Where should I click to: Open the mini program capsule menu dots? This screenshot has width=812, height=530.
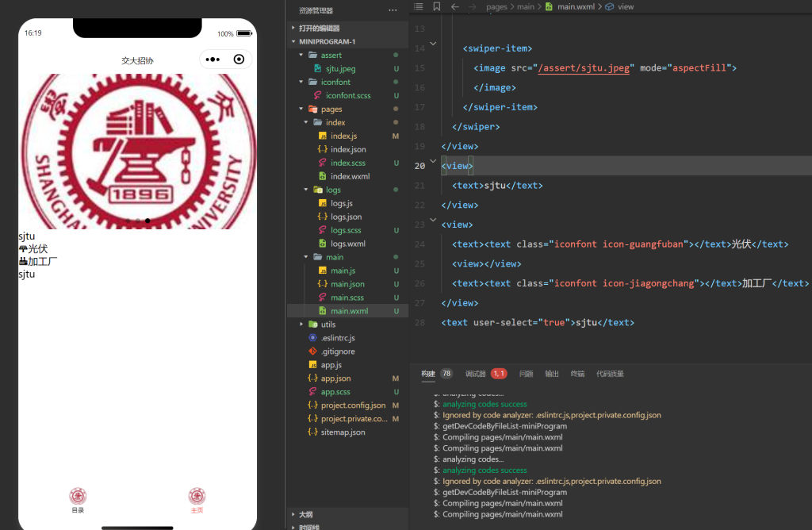(x=213, y=60)
